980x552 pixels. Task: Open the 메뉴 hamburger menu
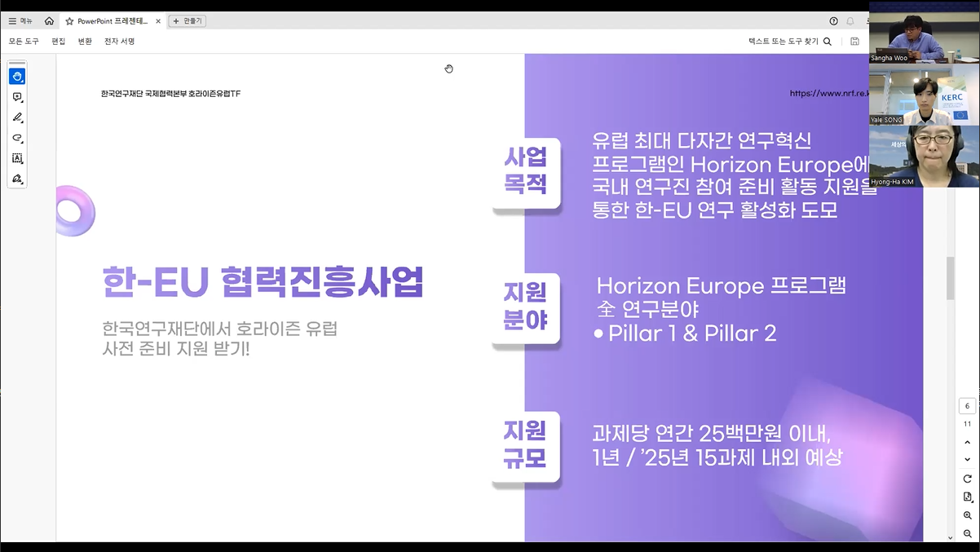[x=20, y=21]
